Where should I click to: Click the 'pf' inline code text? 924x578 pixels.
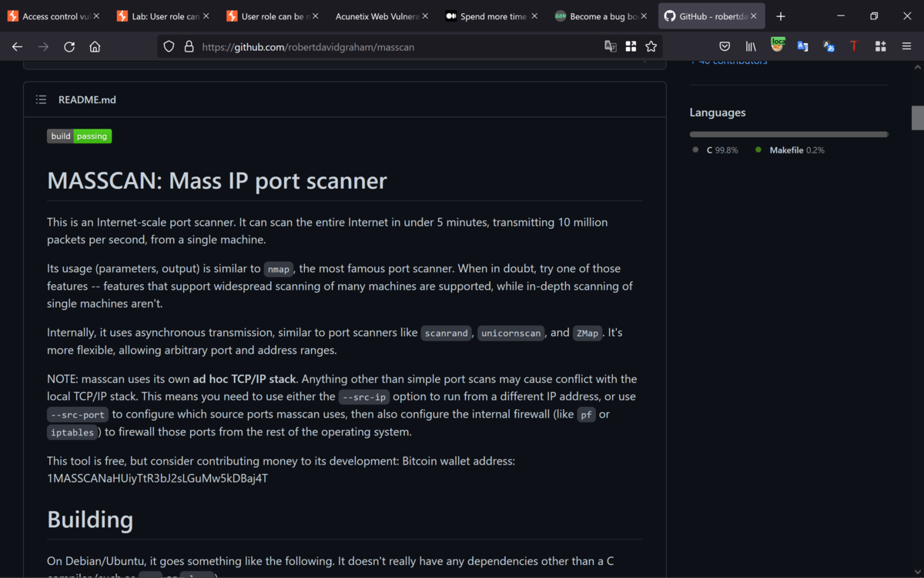587,415
